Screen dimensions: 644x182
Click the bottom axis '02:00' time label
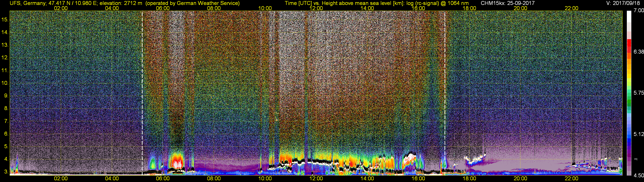[61, 179]
